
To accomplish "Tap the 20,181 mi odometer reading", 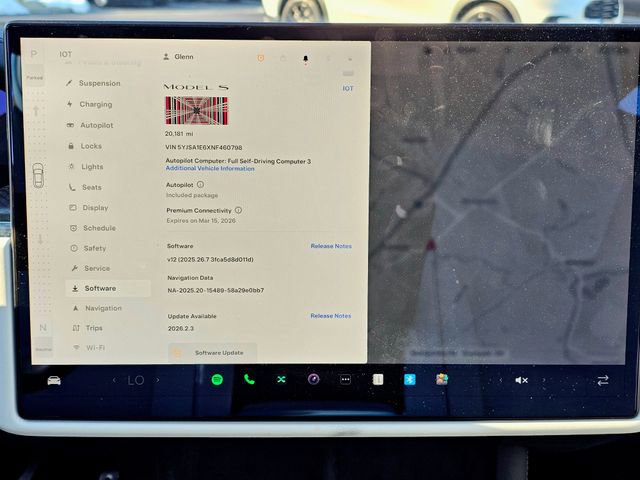I will 179,134.
